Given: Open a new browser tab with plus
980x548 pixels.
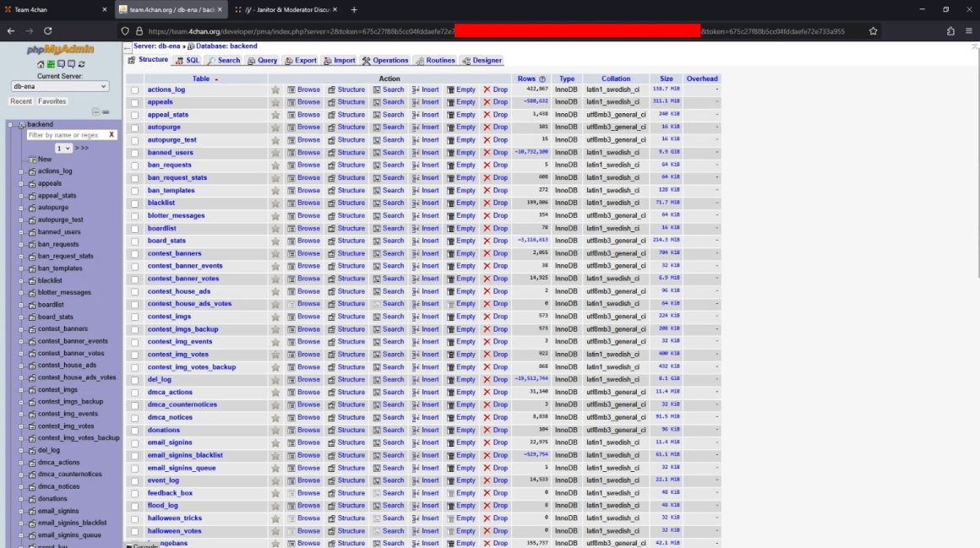Looking at the screenshot, I should tap(354, 9).
